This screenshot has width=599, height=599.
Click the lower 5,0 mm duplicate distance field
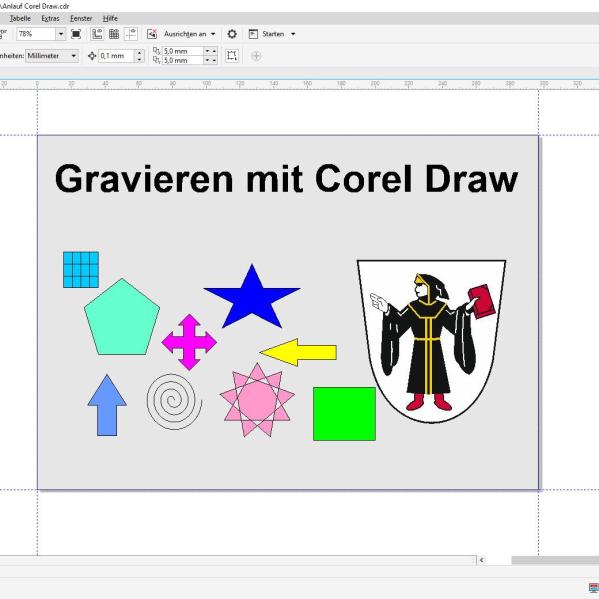coord(182,60)
